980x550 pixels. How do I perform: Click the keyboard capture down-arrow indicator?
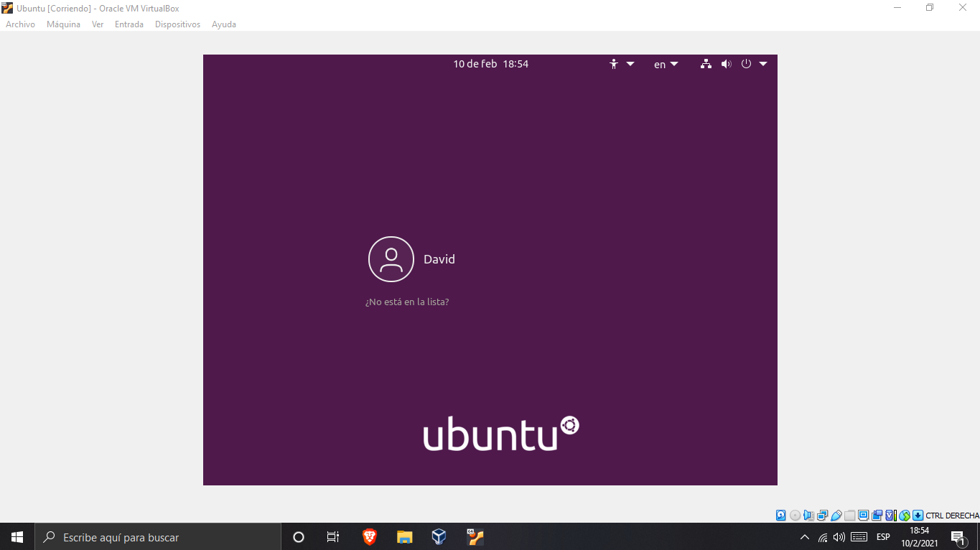(918, 516)
